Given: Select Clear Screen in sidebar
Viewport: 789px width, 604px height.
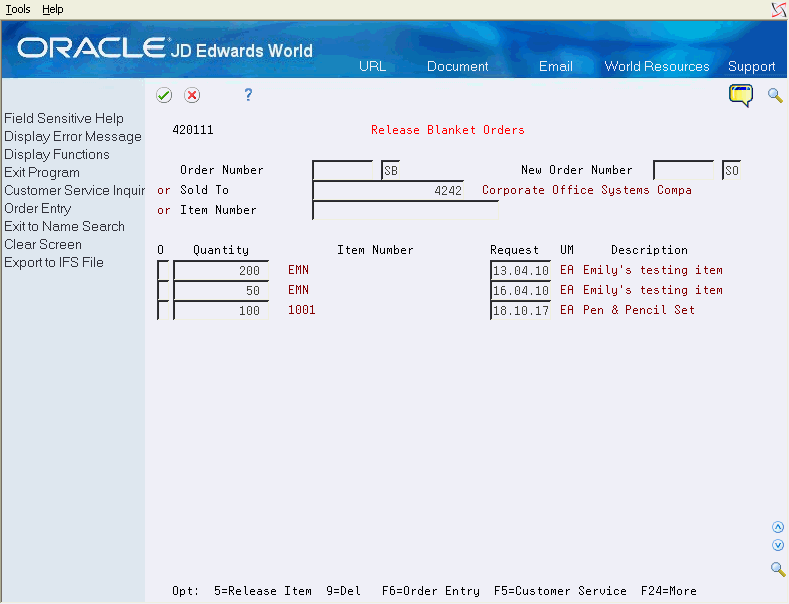Looking at the screenshot, I should point(43,245).
